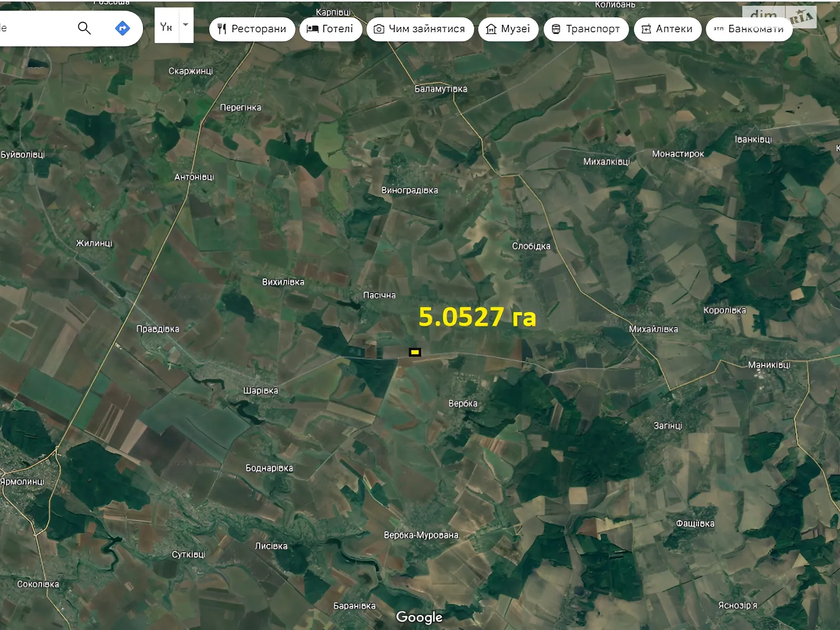Click the Виноградівка village label

point(409,190)
